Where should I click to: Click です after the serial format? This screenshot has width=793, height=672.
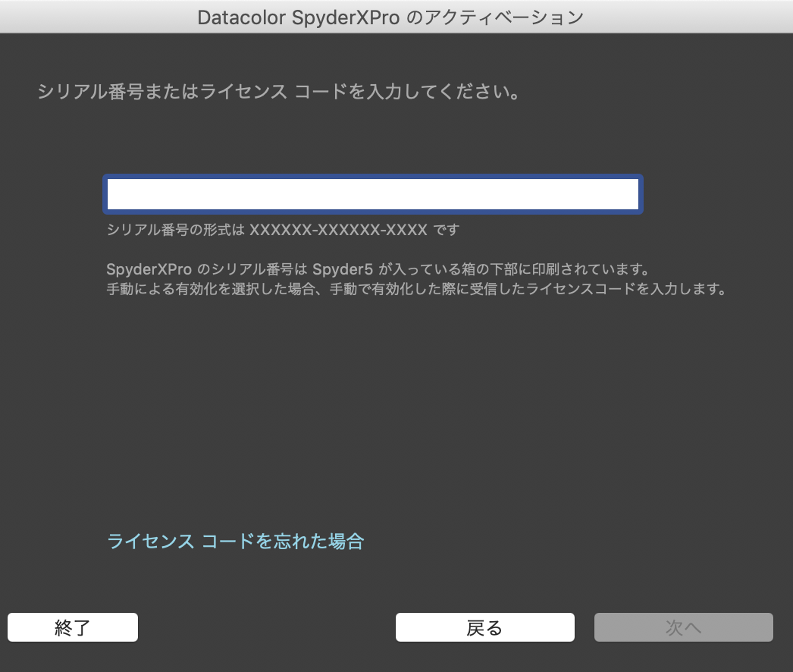pyautogui.click(x=447, y=229)
